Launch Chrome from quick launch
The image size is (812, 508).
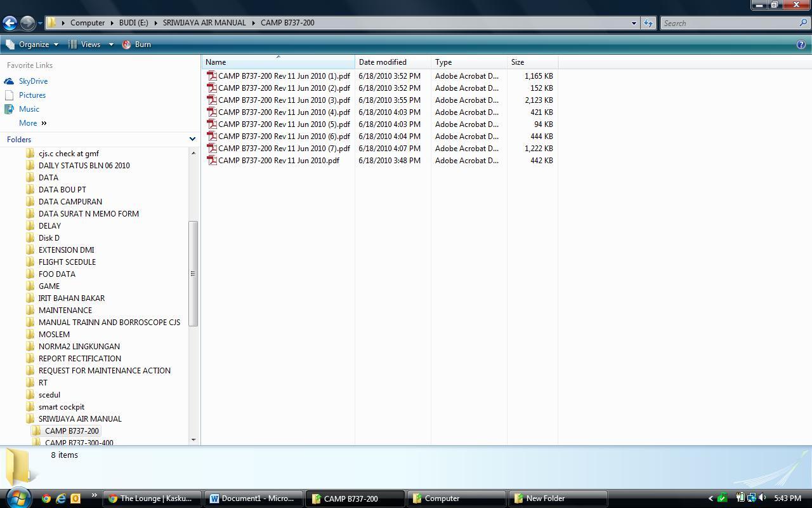[46, 498]
